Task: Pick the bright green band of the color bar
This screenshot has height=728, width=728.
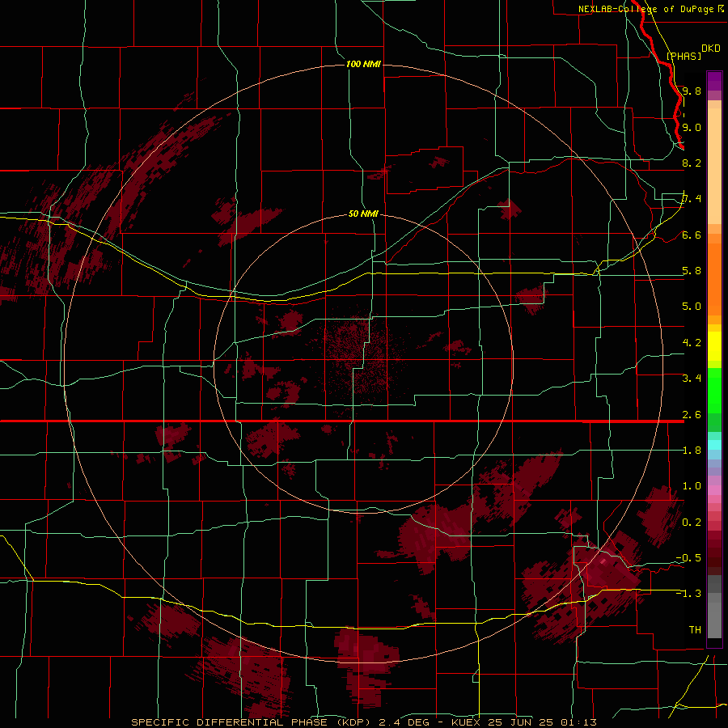Action: 714,391
